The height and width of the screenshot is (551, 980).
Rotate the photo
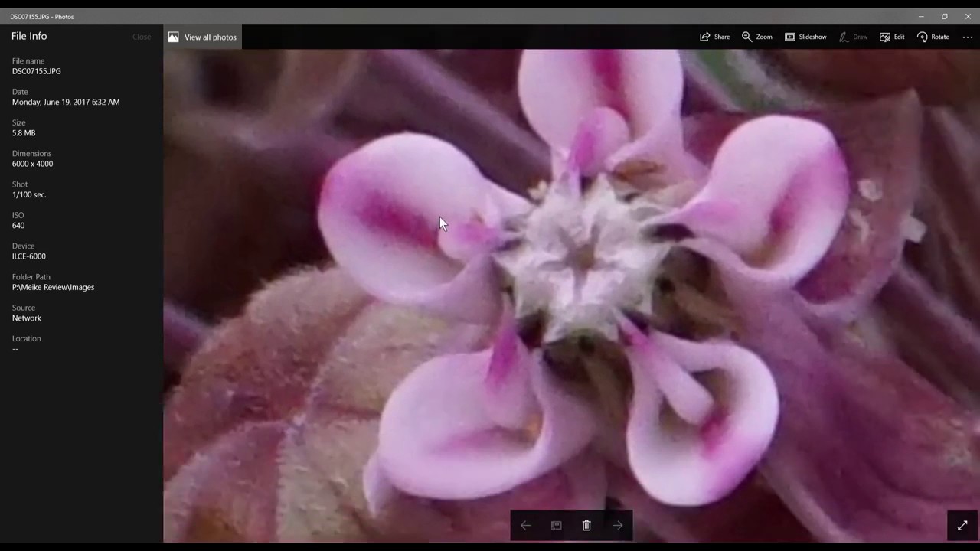933,37
